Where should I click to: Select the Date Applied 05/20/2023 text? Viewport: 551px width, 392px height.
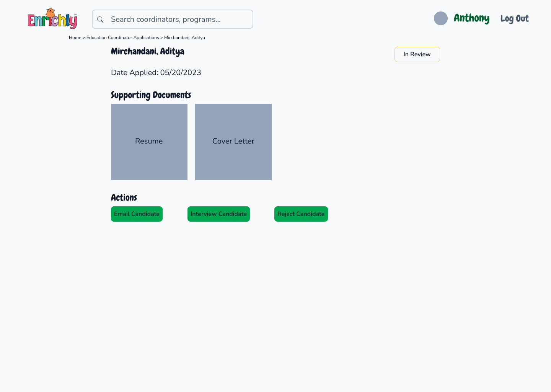coord(156,73)
